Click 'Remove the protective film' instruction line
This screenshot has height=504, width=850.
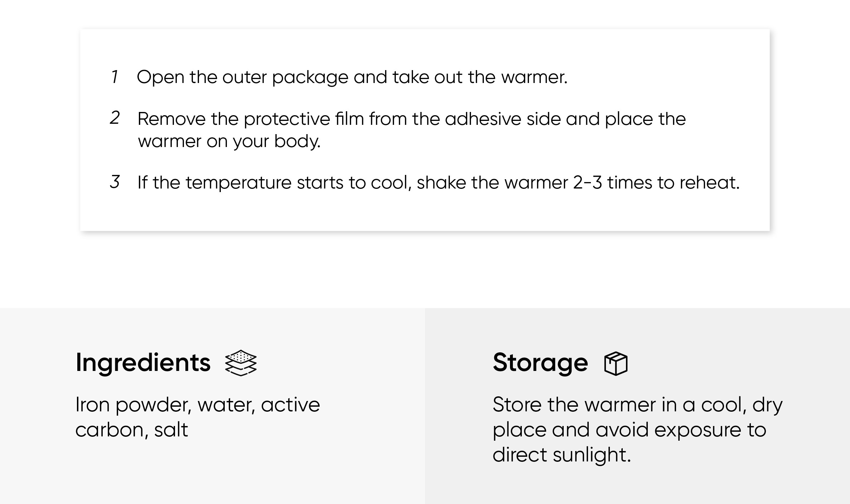point(412,119)
